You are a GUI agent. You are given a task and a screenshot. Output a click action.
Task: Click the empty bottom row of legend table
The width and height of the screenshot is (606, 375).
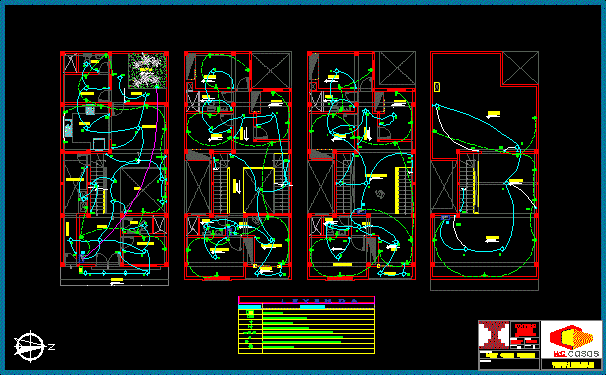pyautogui.click(x=306, y=351)
